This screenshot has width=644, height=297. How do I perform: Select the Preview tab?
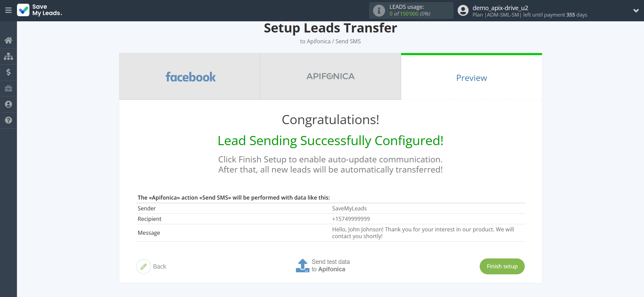pyautogui.click(x=471, y=78)
